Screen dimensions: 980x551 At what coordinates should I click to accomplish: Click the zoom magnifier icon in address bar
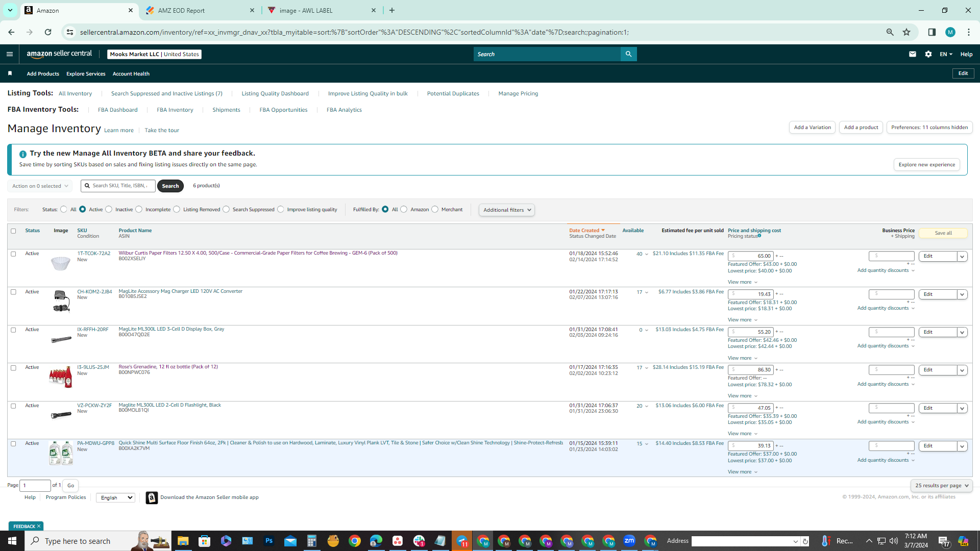[x=890, y=32]
